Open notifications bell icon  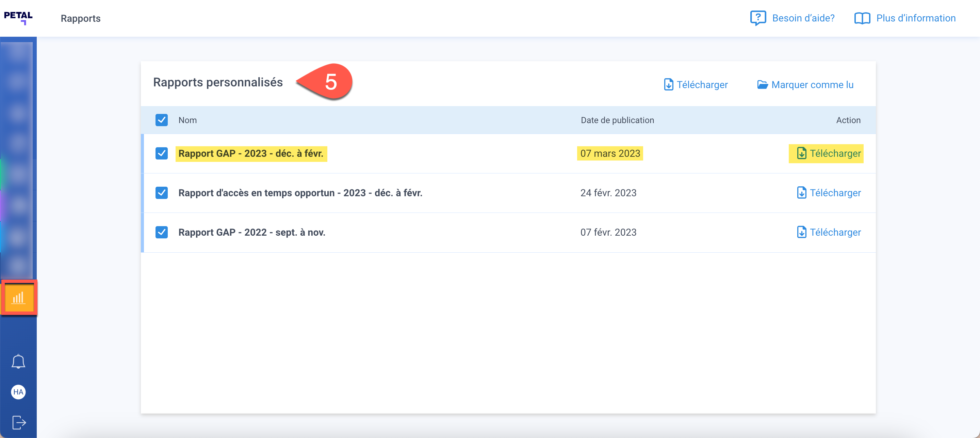(18, 361)
